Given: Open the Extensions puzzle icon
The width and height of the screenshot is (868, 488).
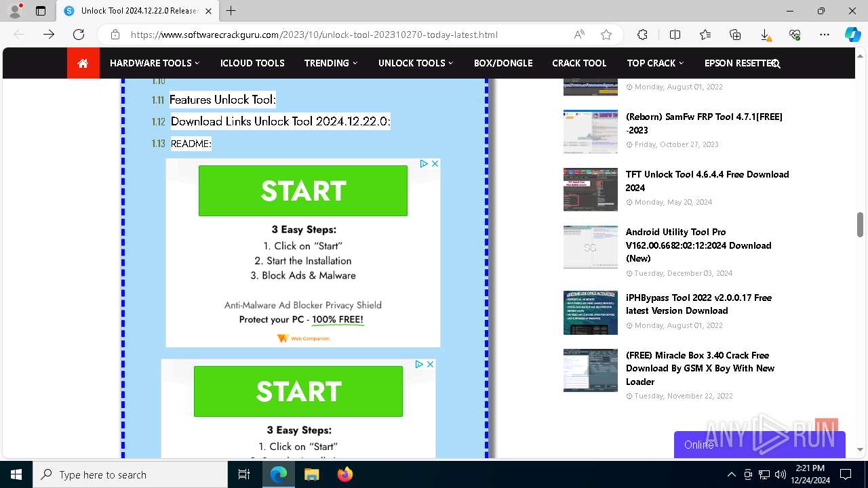Looking at the screenshot, I should 642,35.
